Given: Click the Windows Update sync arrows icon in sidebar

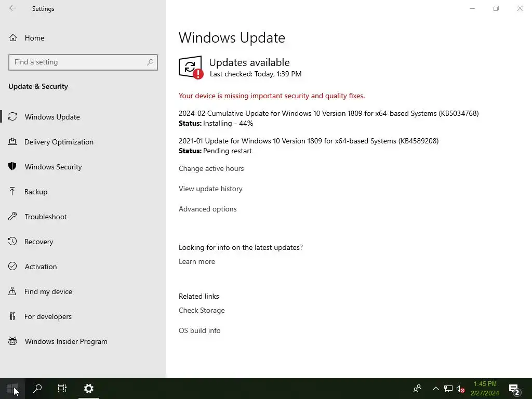Looking at the screenshot, I should 12,117.
